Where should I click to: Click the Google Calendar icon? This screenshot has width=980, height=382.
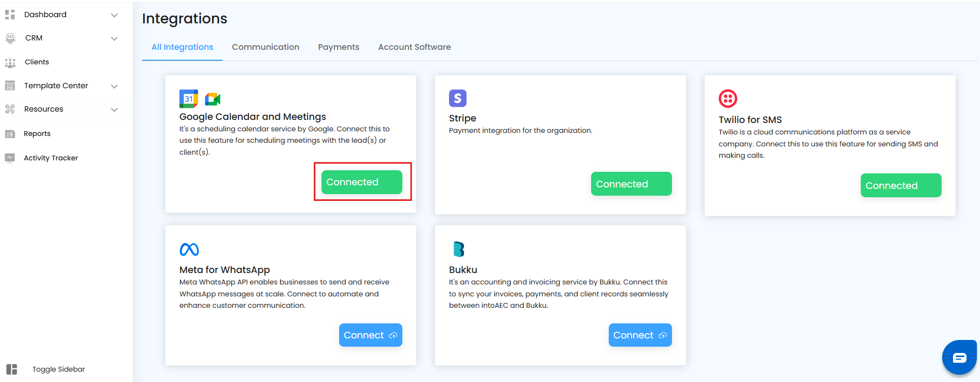tap(188, 99)
